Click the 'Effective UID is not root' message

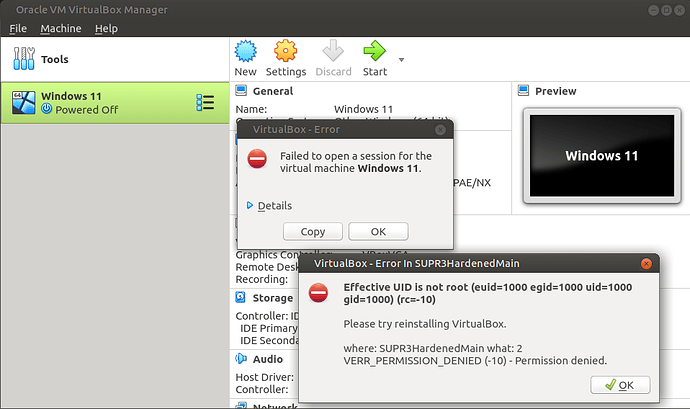pyautogui.click(x=488, y=293)
